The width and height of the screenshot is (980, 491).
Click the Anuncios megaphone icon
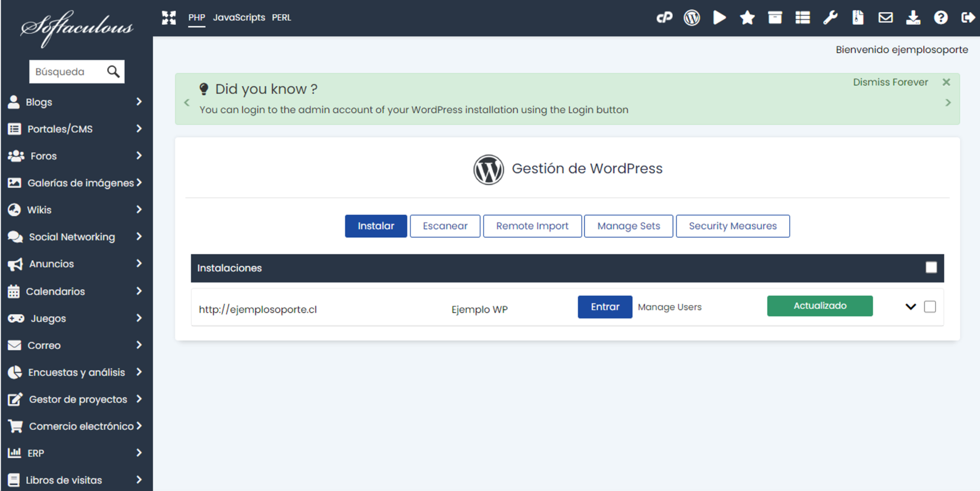15,264
